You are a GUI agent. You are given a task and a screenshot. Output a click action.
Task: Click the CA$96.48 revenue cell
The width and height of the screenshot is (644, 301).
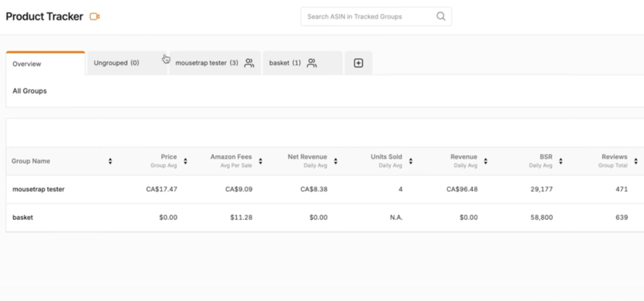(462, 189)
